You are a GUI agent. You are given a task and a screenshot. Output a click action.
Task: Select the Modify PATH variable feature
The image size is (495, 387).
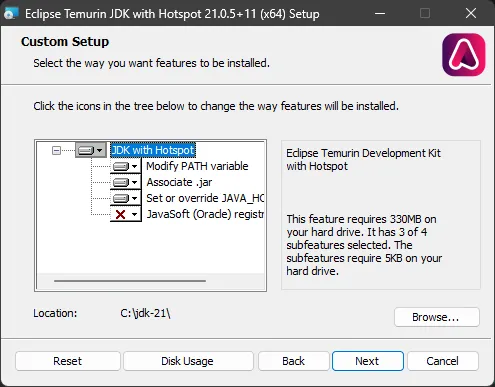pyautogui.click(x=197, y=166)
